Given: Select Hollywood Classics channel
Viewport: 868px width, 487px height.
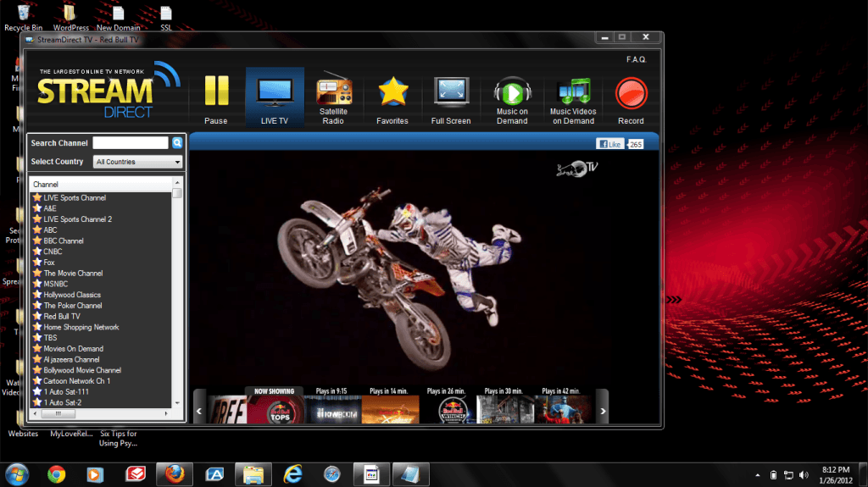Looking at the screenshot, I should coord(72,295).
